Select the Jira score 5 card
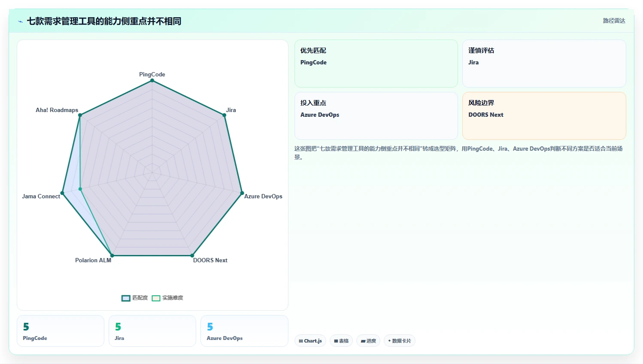 tap(152, 331)
